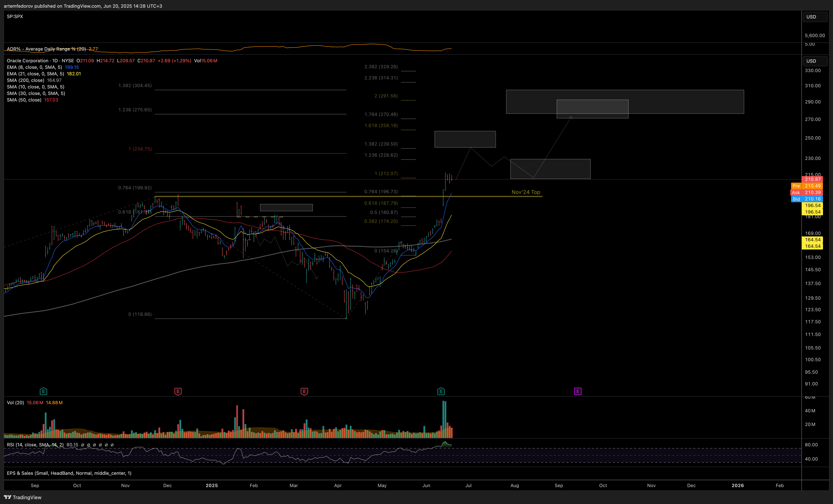Click the purple upcoming earnings E marker
The image size is (833, 504).
577,391
